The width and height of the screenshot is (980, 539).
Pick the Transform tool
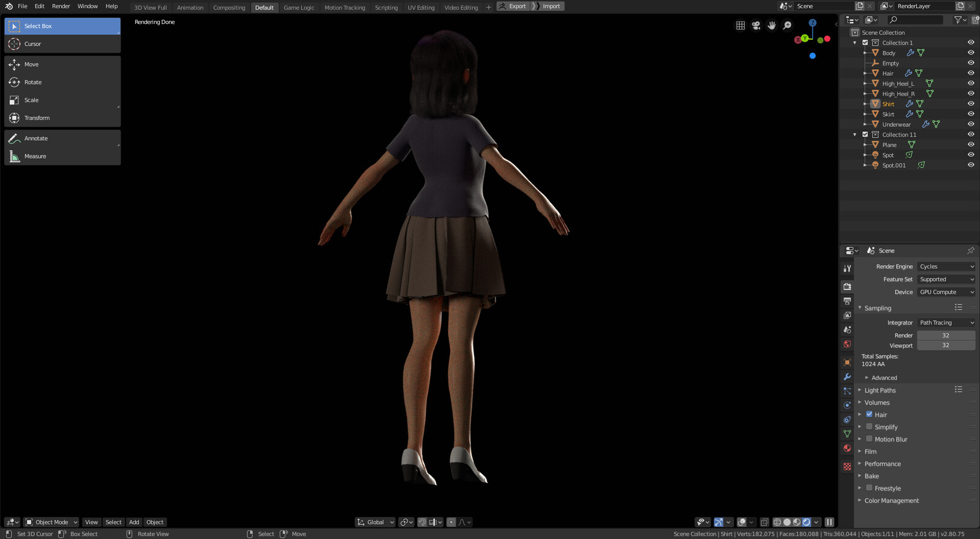click(62, 118)
